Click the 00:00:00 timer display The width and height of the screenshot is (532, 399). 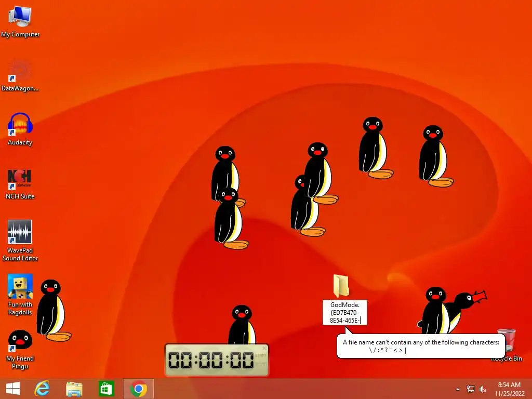(x=211, y=361)
